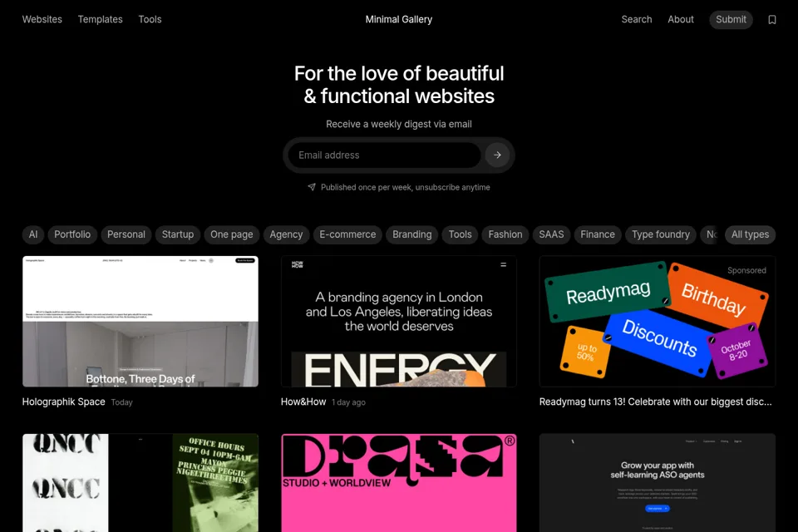Image resolution: width=798 pixels, height=532 pixels.
Task: Open the Websites menu item
Action: point(42,19)
